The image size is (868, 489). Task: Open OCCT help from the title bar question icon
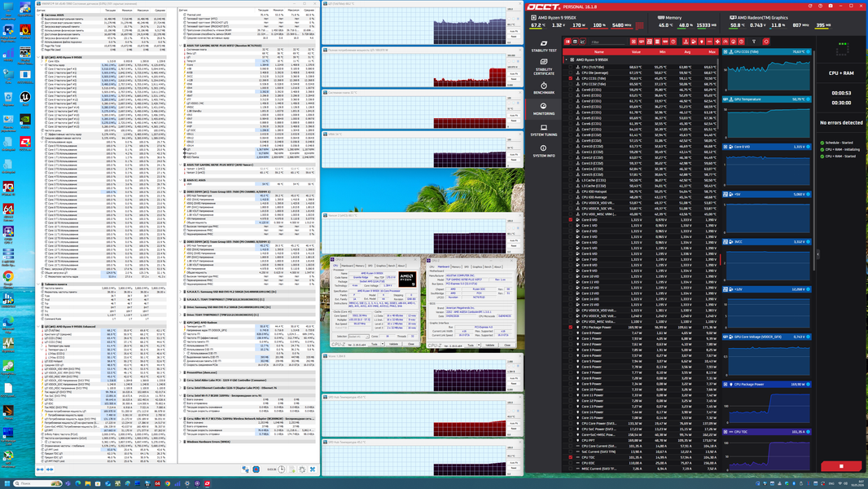821,6
